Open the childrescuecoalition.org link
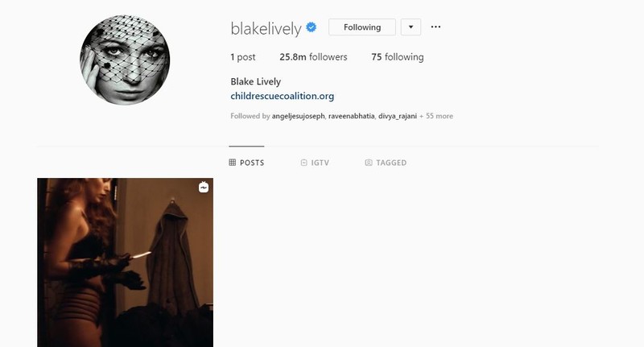Image resolution: width=644 pixels, height=347 pixels. [283, 96]
